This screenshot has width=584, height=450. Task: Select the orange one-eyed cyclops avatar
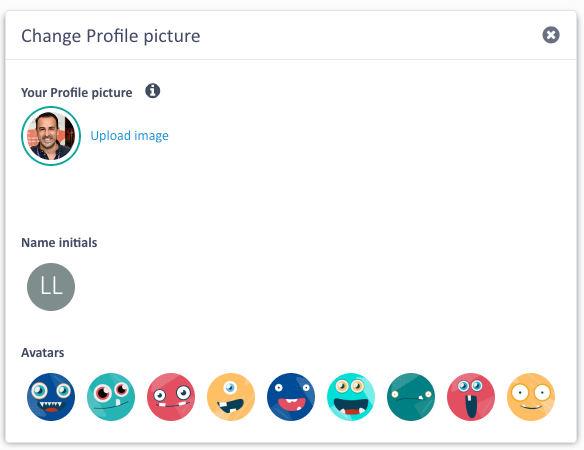pyautogui.click(x=231, y=397)
